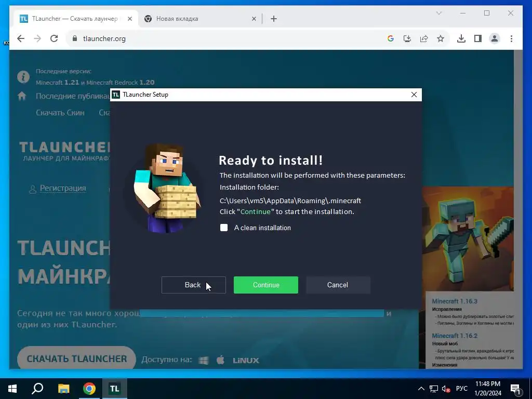The height and width of the screenshot is (399, 532).
Task: Click the 'СКАЧАТЬ TLAUNCHER' download button
Action: [x=77, y=358]
